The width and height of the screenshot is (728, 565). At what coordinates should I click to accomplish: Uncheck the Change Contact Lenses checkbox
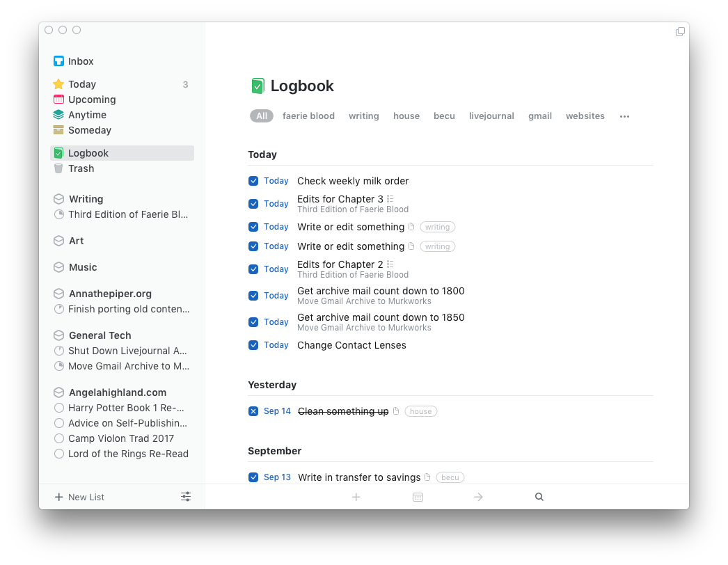pos(253,345)
